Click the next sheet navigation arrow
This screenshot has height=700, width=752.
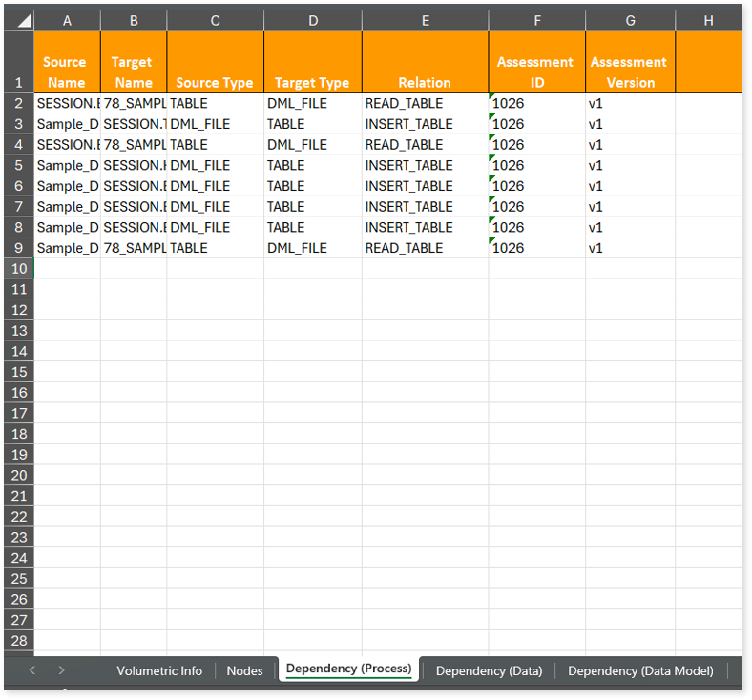pos(62,670)
